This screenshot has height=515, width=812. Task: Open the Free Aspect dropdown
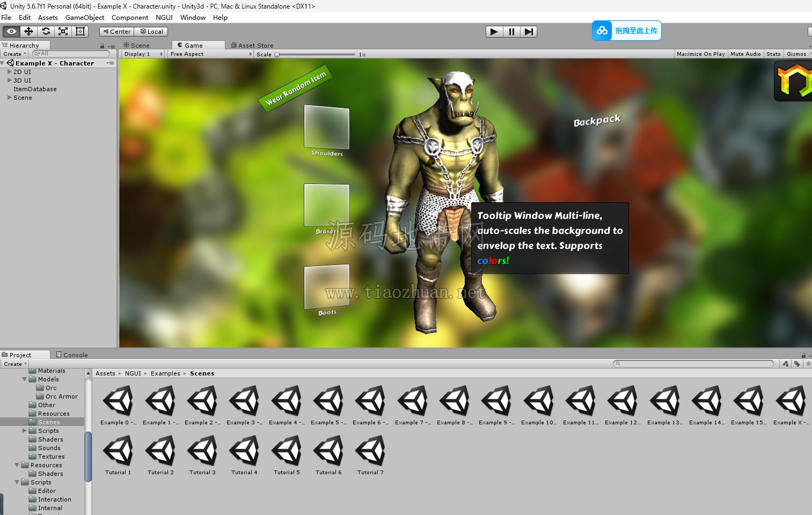(x=210, y=54)
